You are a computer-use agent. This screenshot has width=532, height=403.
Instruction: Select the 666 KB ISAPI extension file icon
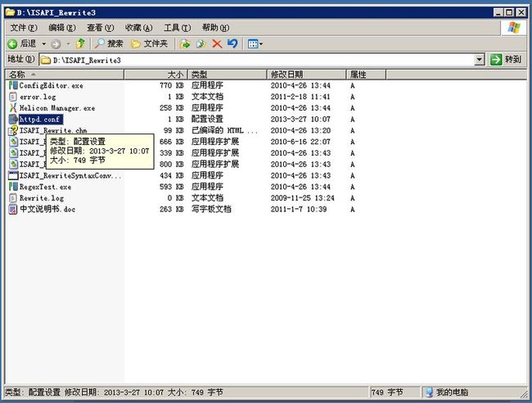tap(13, 142)
